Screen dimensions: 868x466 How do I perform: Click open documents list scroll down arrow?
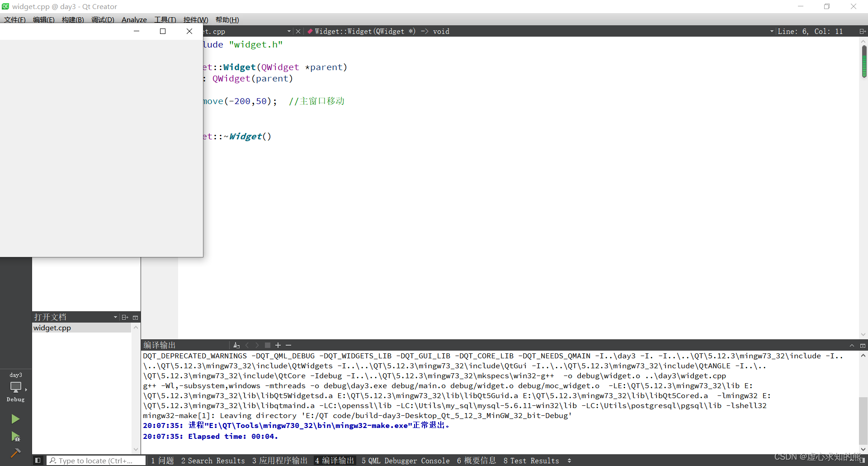coord(136,449)
